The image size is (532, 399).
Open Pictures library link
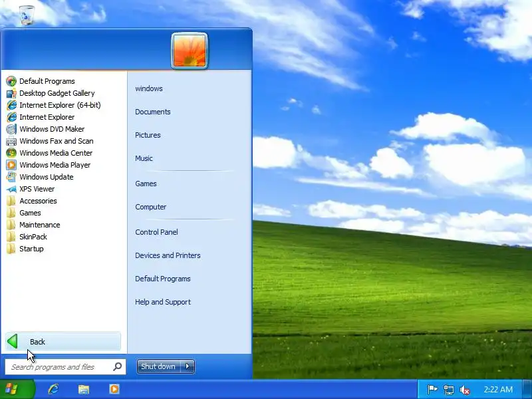pyautogui.click(x=148, y=135)
